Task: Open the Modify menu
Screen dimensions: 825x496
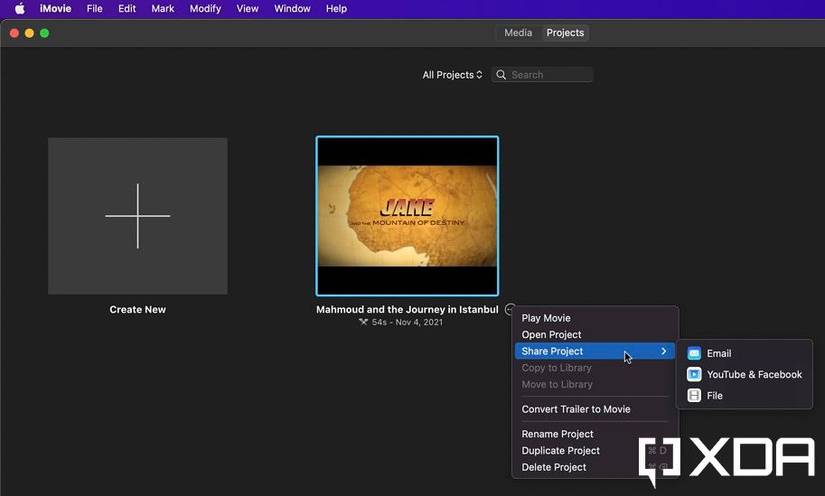Action: coord(205,9)
